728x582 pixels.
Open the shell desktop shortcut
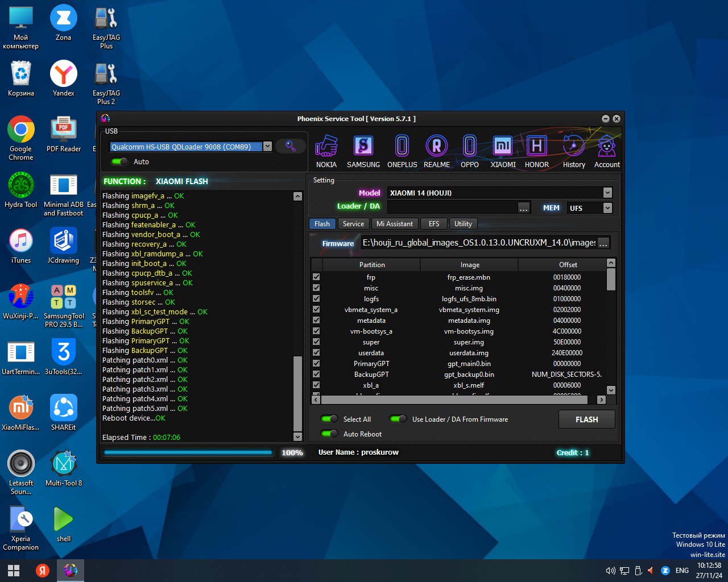click(x=64, y=524)
